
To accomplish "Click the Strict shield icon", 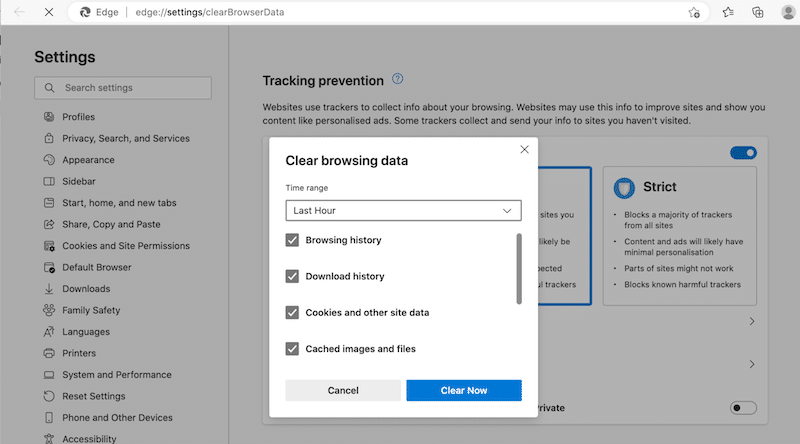I will pyautogui.click(x=624, y=188).
